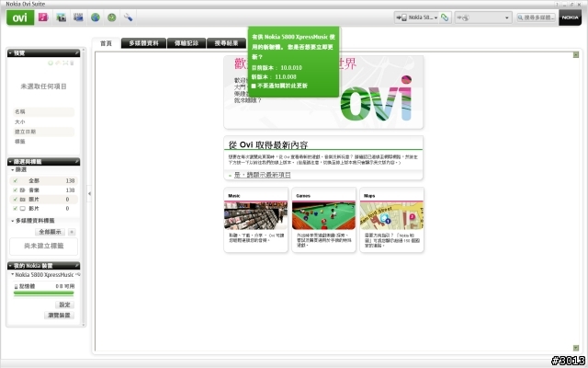
Task: Open the Music card thumbnail
Action: tap(256, 215)
